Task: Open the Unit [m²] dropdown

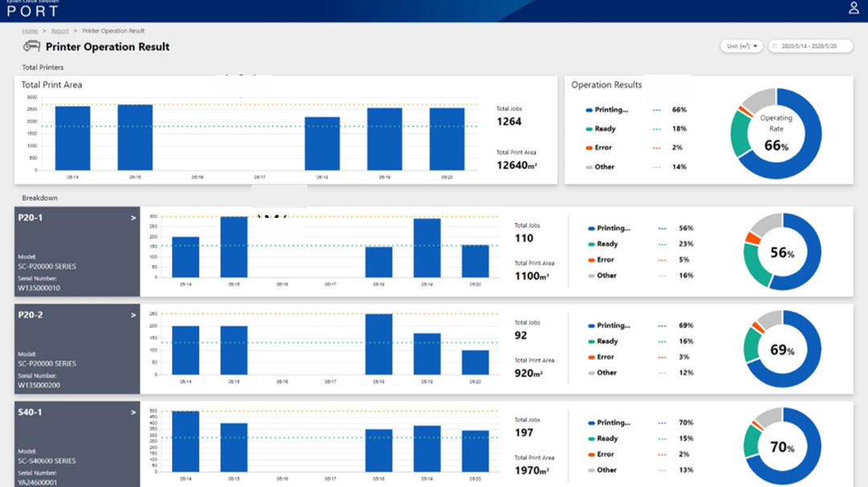Action: point(742,47)
